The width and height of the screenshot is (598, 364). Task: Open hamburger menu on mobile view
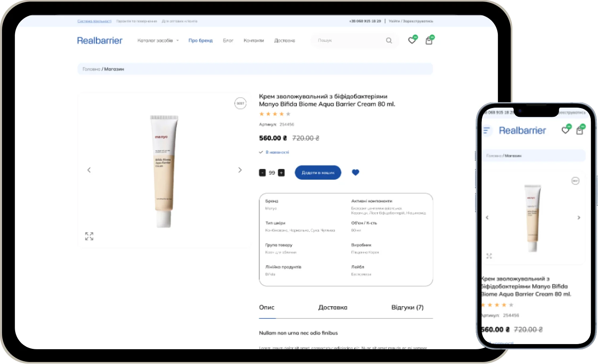(x=486, y=130)
